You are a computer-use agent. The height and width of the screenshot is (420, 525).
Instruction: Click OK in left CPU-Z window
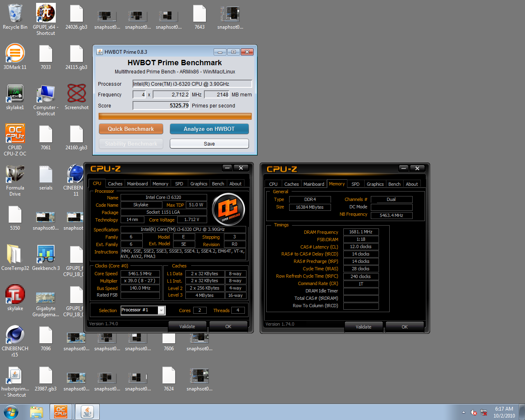point(228,326)
